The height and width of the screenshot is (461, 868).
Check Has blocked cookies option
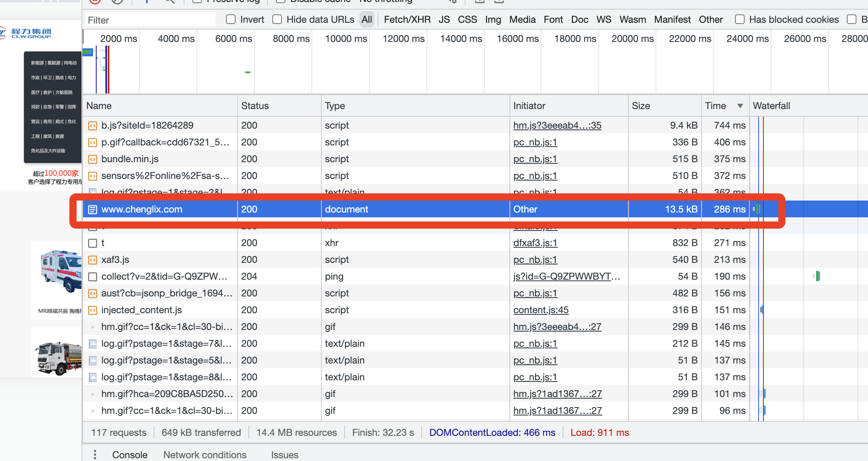739,20
